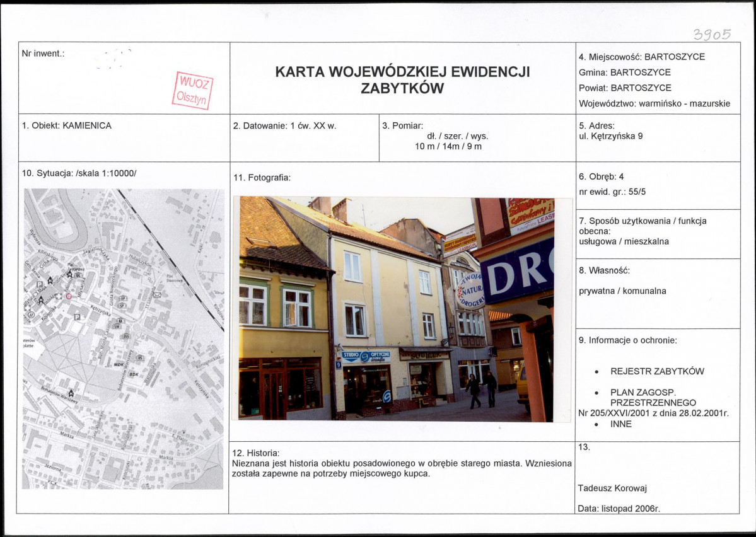The width and height of the screenshot is (756, 537).
Task: Click the situation map image
Action: (x=123, y=339)
